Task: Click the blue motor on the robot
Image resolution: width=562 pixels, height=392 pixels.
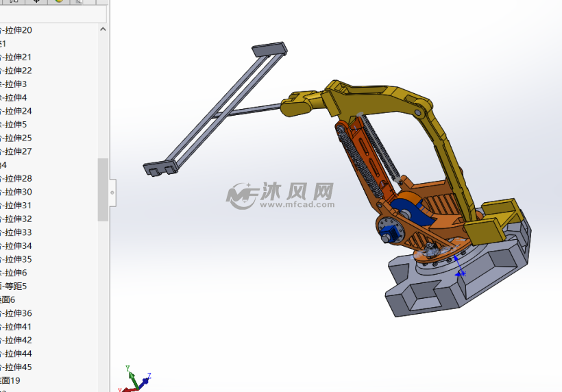Action: click(x=413, y=208)
